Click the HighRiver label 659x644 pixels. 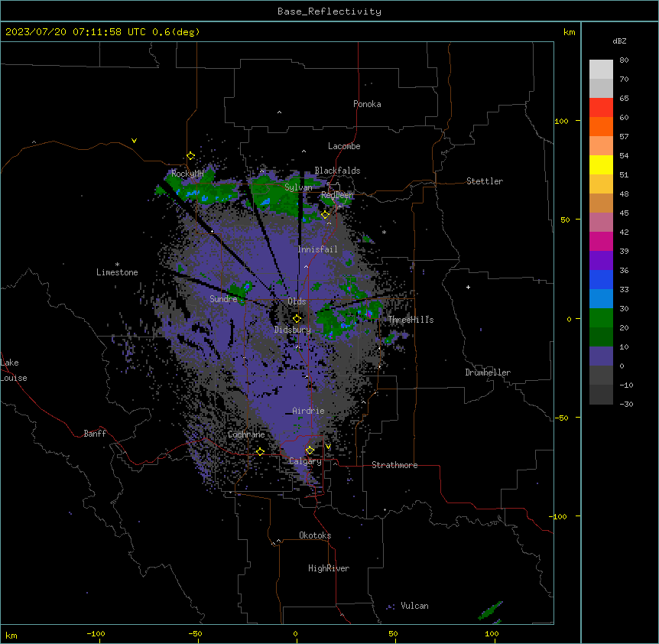329,568
